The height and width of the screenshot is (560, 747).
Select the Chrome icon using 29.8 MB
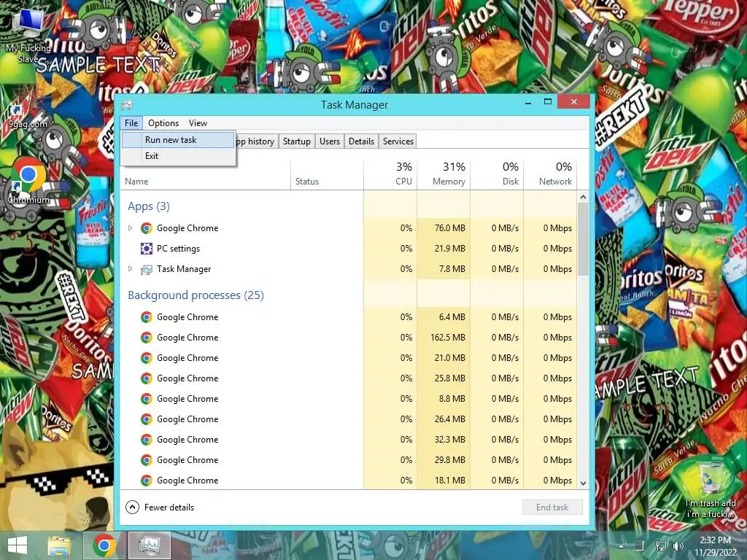tap(146, 460)
